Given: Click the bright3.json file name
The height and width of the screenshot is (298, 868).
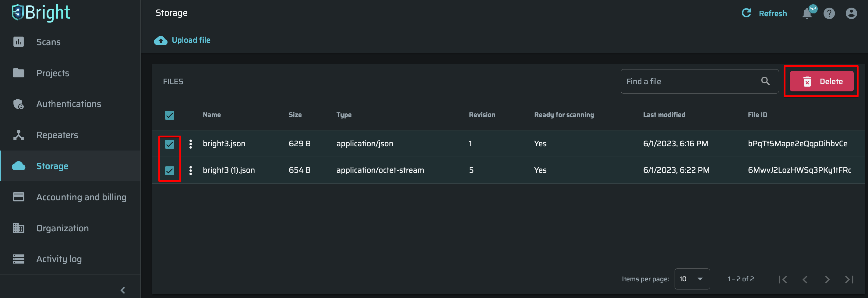Looking at the screenshot, I should [224, 144].
